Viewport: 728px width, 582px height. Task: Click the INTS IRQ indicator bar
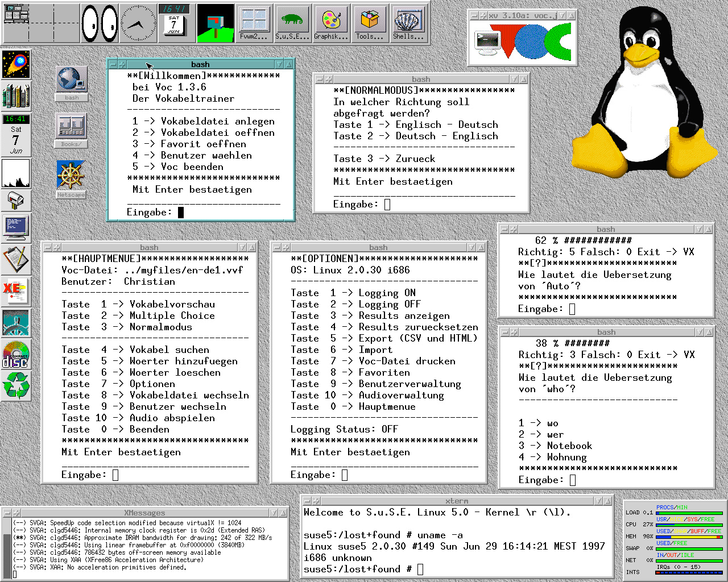point(689,573)
